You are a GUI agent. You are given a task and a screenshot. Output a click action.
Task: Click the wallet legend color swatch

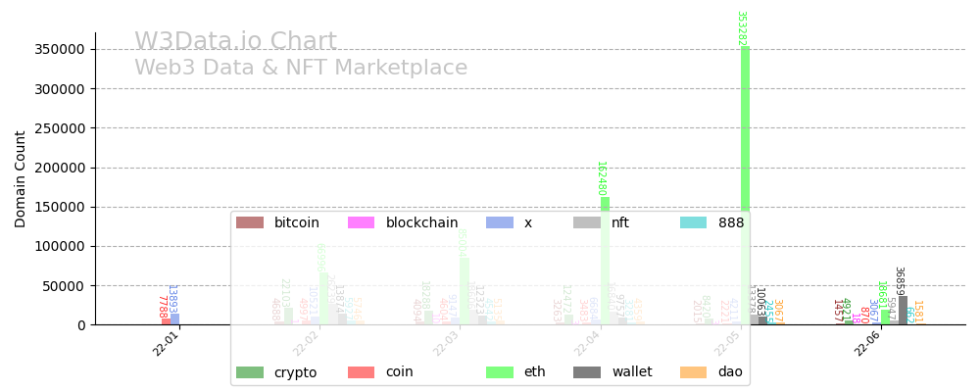coord(587,372)
